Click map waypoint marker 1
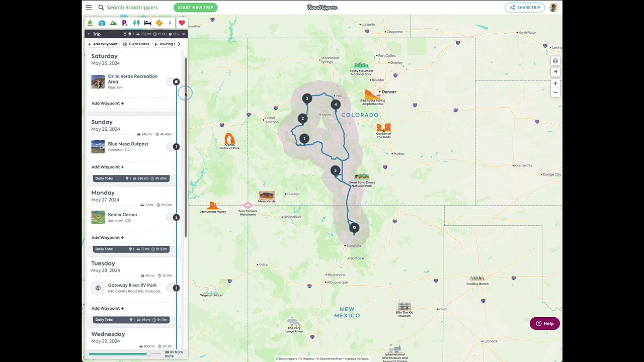Screen dimensions: 644x362 304,138
